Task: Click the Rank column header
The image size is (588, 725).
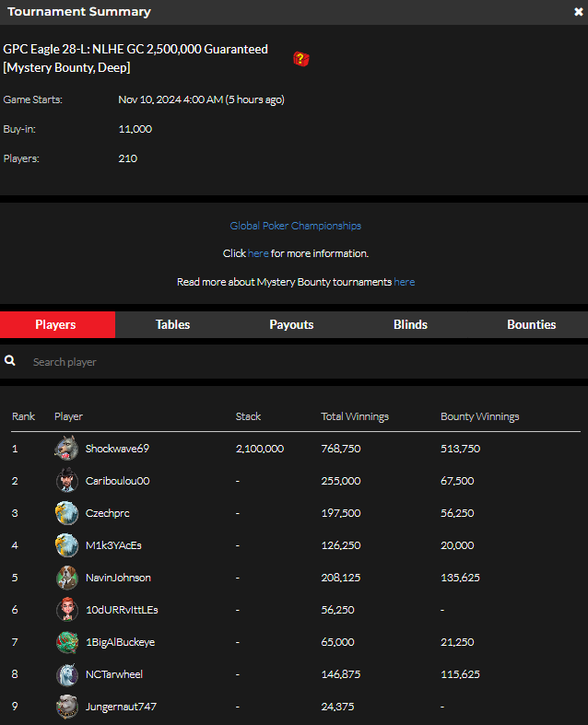Action: point(24,416)
